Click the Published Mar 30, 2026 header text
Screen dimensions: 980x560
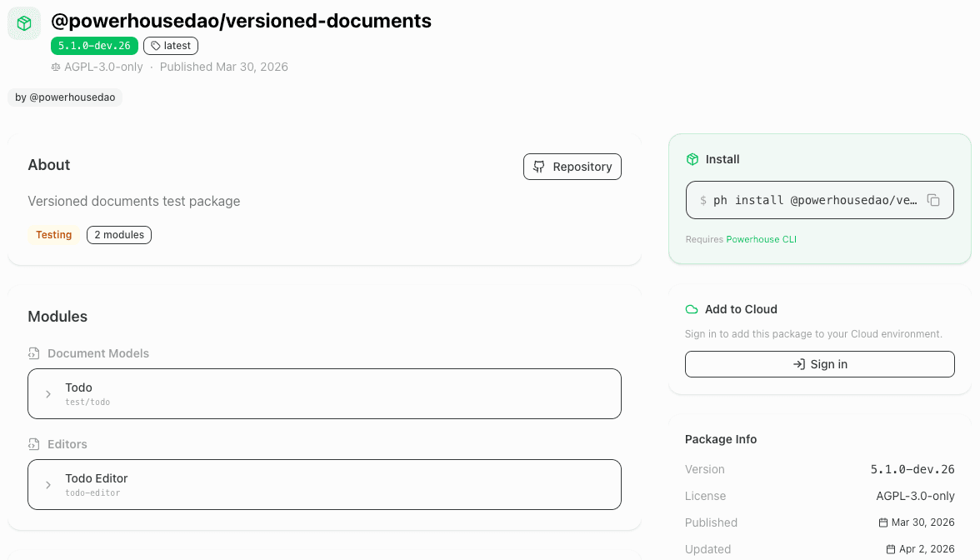point(223,67)
